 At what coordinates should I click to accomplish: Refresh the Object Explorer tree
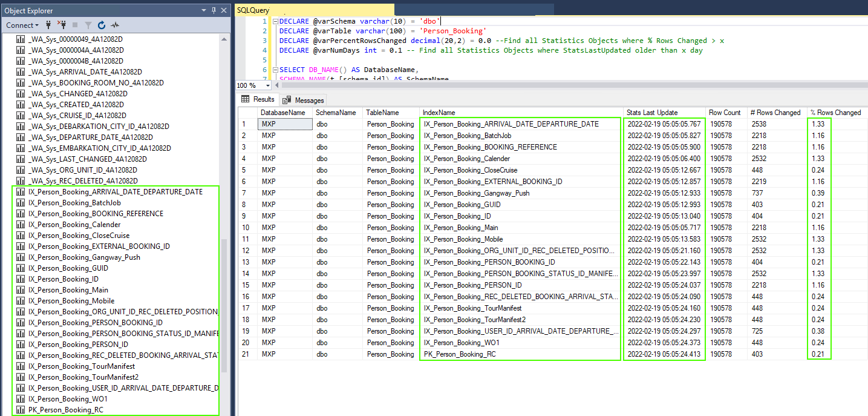(102, 25)
